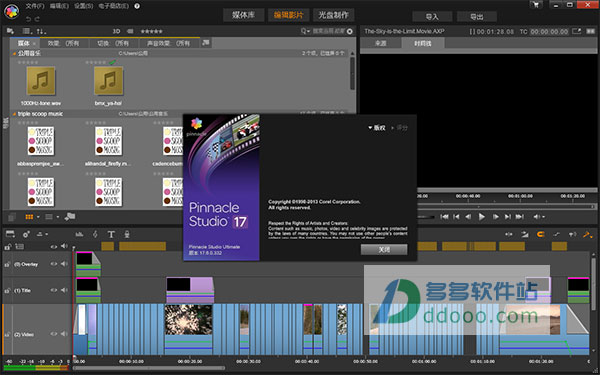This screenshot has height=375, width=600.
Task: Hide the Overlay track with its eye icon
Action: coord(54,264)
